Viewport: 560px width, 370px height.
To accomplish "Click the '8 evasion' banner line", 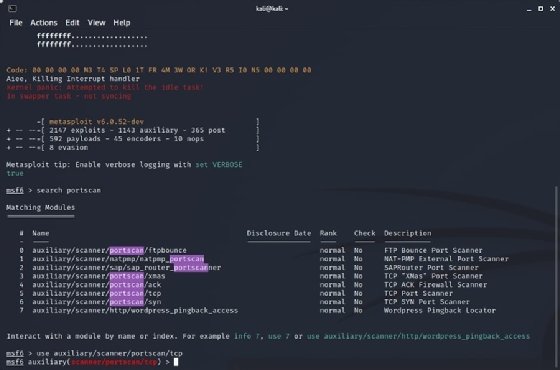I will click(x=69, y=148).
